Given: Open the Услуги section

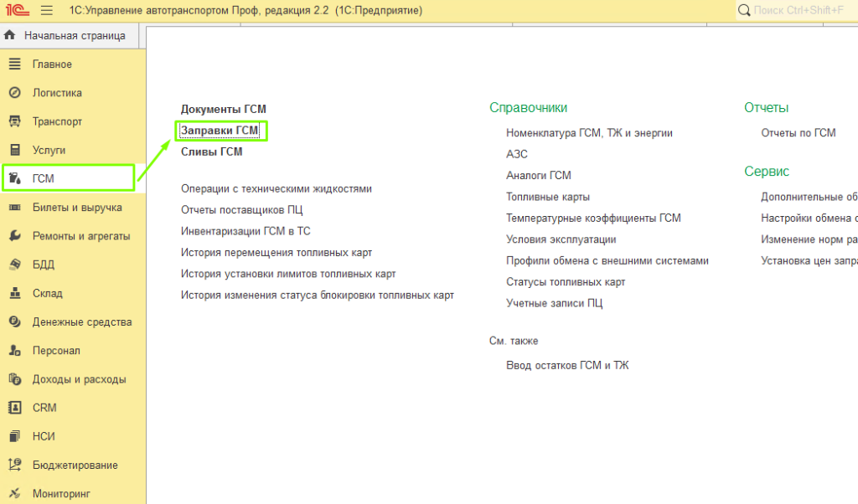Looking at the screenshot, I should (x=49, y=150).
